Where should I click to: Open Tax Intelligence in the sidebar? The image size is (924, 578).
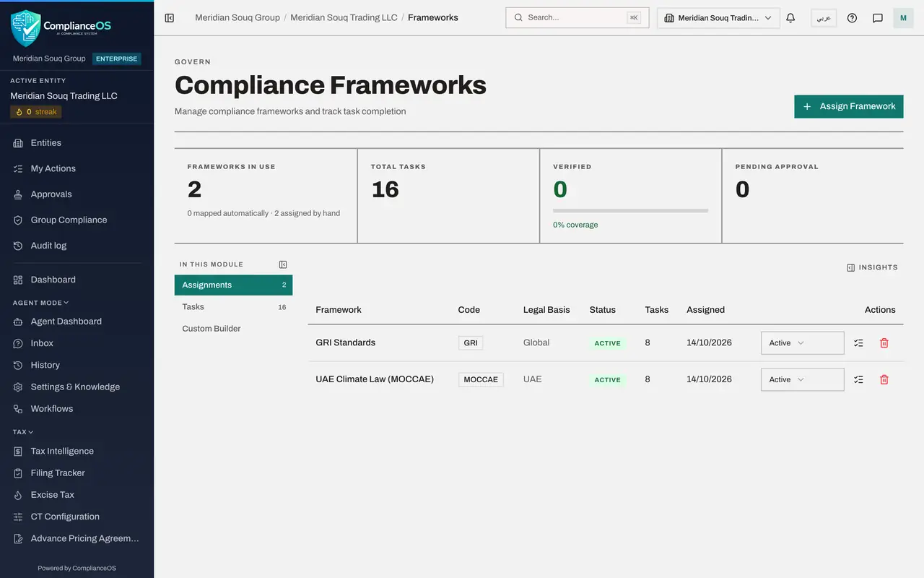pos(77,451)
